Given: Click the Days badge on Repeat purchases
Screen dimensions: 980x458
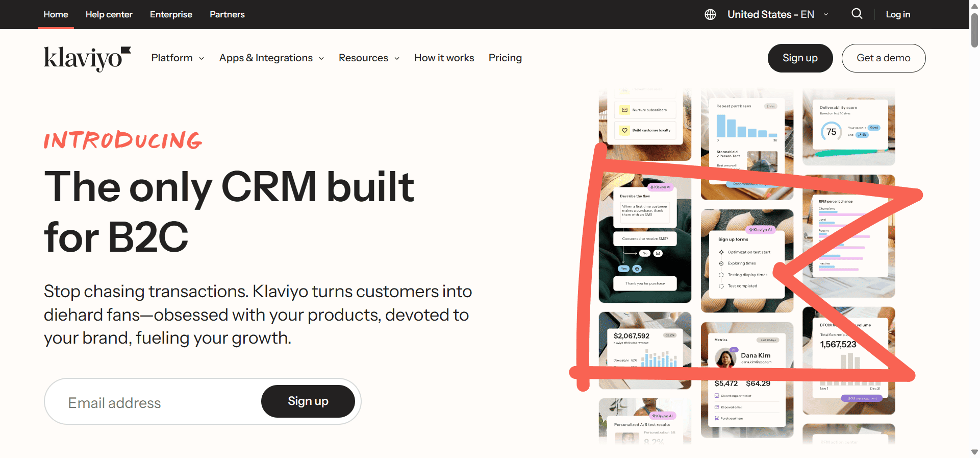Looking at the screenshot, I should pyautogui.click(x=770, y=106).
